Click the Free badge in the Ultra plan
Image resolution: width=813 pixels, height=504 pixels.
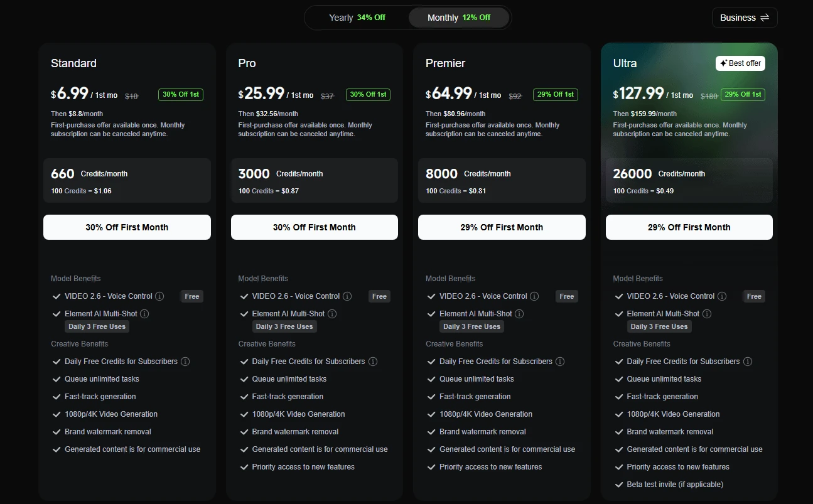pos(754,296)
